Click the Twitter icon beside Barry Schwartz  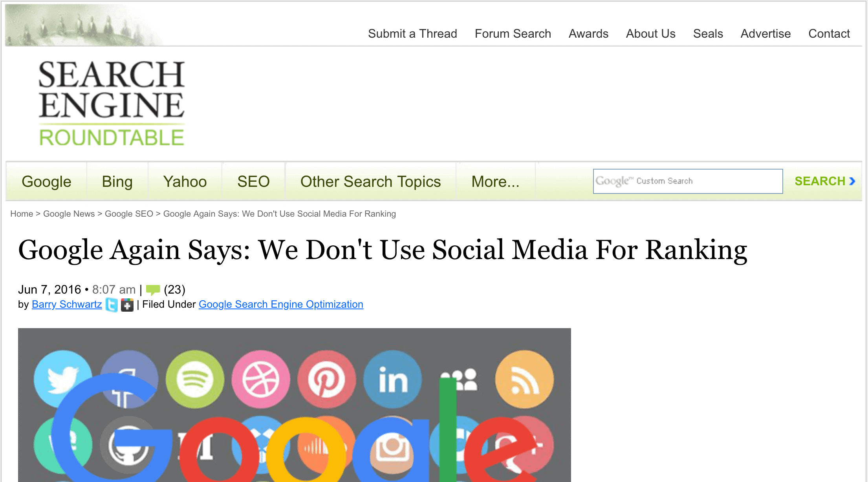(x=112, y=305)
